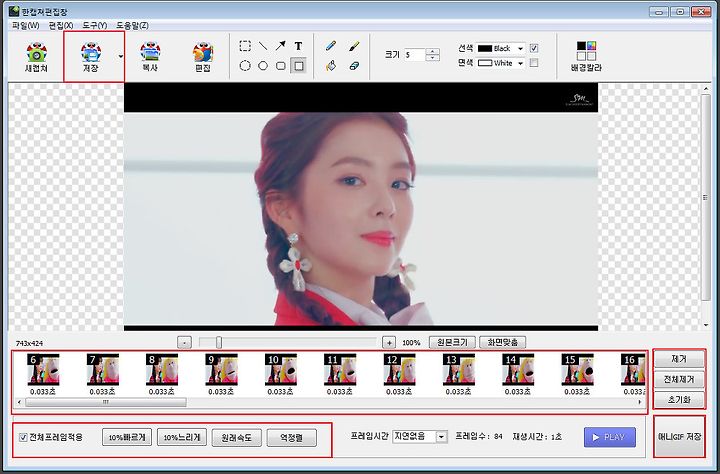Click the 원래속도 original speed button
This screenshot has height=474, width=720.
(x=236, y=437)
